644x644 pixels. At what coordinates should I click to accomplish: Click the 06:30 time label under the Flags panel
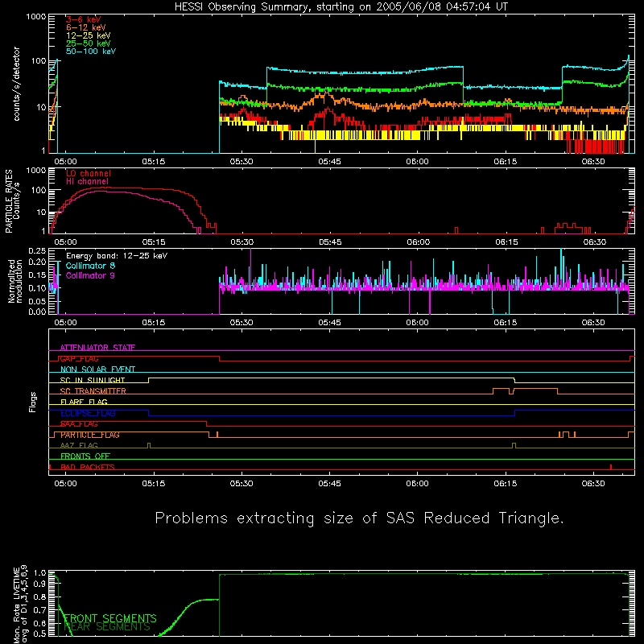pos(593,484)
